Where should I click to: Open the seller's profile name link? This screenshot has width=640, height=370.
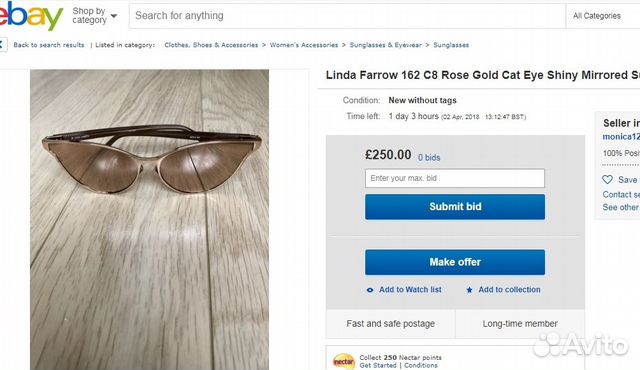621,137
